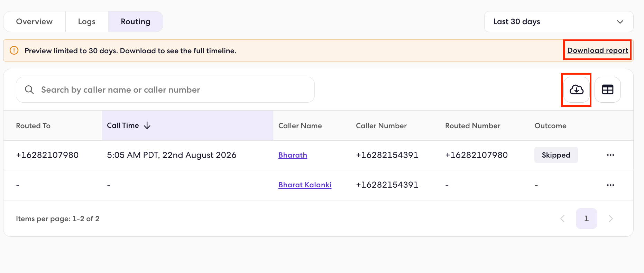This screenshot has width=644, height=273.
Task: Select page 1 in pagination
Action: pyautogui.click(x=586, y=218)
